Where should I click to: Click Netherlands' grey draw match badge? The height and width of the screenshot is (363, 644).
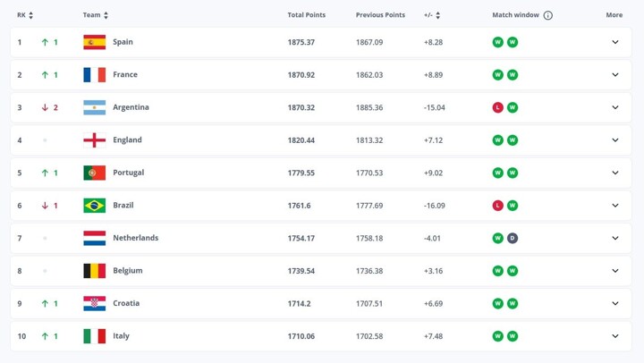[x=513, y=239]
